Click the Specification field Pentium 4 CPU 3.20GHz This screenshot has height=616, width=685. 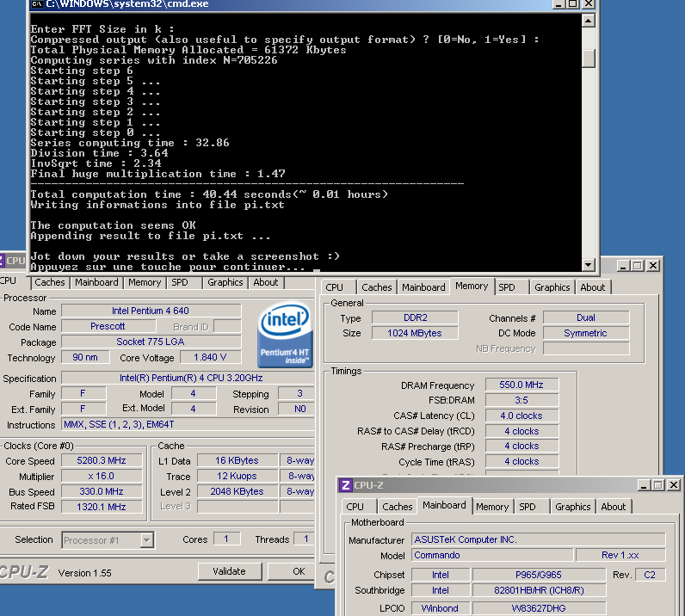point(188,378)
